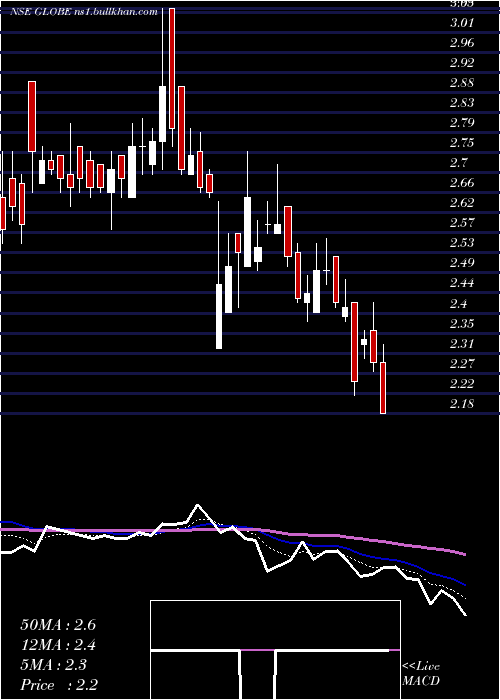Click the 2.27 price axis label
Viewport: 500px width, 700px height.
point(462,364)
